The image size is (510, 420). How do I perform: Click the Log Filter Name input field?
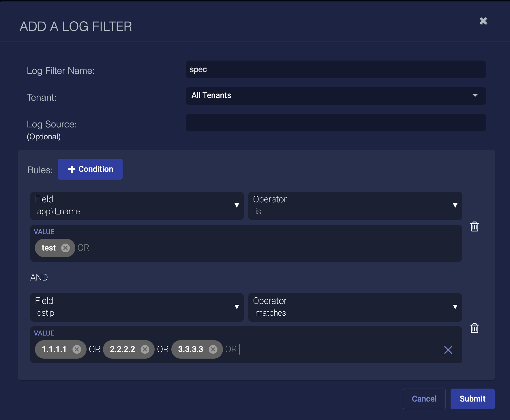(x=335, y=69)
